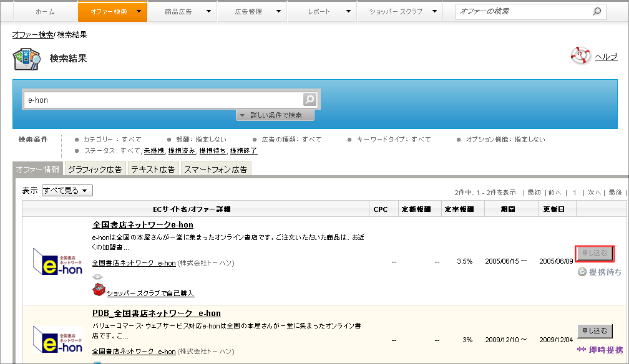Click 申し込む button in PDB row

[595, 331]
